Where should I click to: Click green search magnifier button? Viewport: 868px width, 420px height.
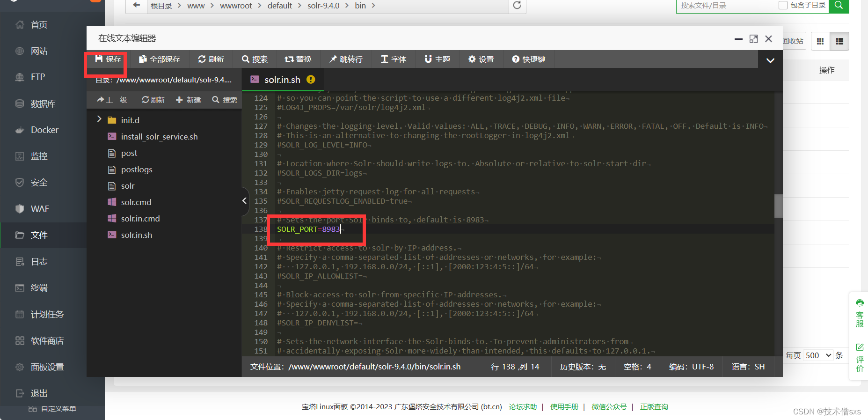tap(839, 5)
